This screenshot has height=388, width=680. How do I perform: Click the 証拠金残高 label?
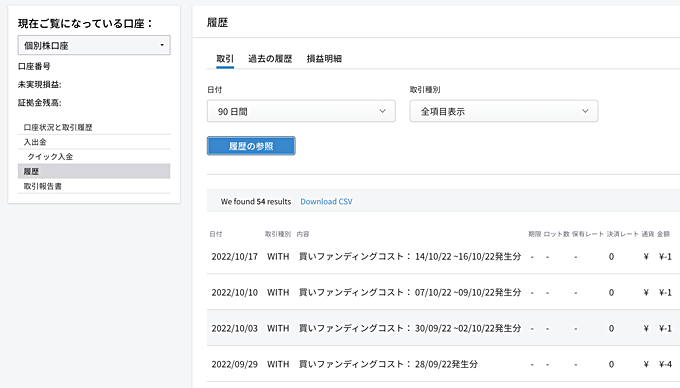click(39, 103)
